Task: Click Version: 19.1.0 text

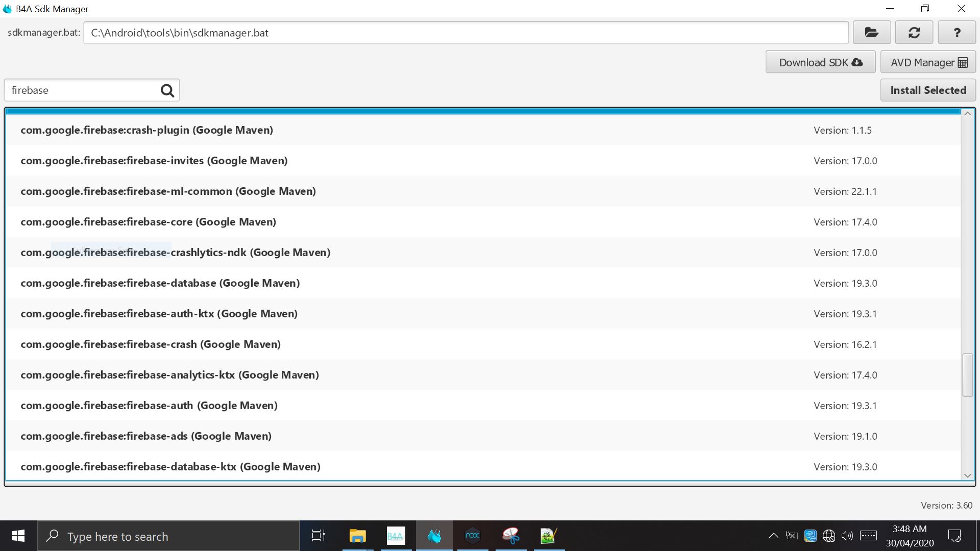Action: [845, 436]
